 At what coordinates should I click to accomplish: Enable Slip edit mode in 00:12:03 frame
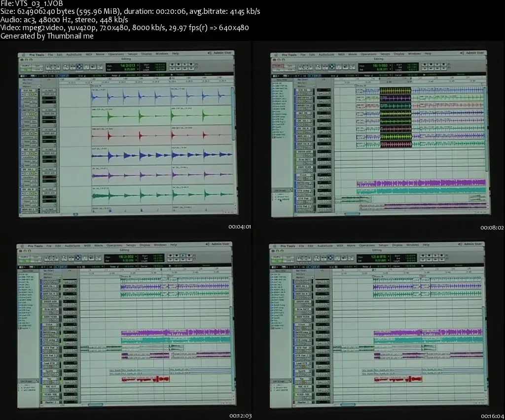point(24,261)
